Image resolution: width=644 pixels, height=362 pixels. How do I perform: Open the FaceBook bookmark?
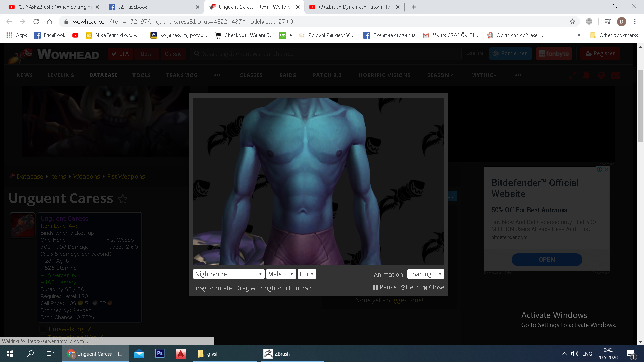pos(50,35)
